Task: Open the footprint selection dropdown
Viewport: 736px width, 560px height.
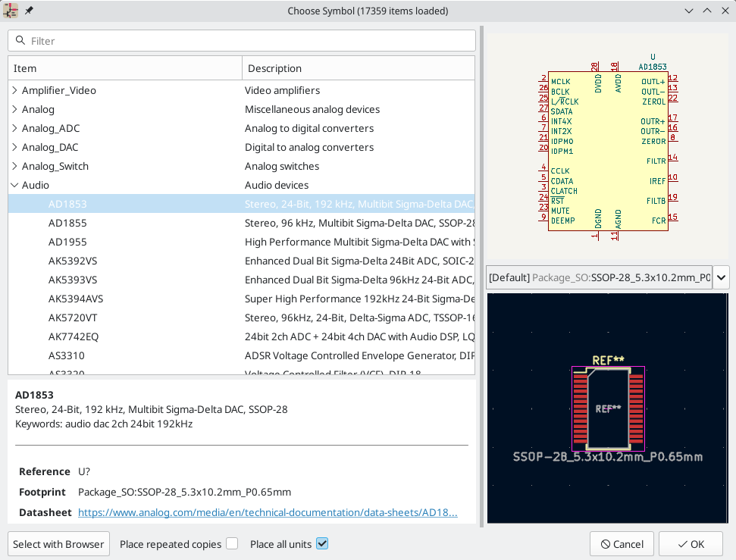Action: (x=721, y=277)
